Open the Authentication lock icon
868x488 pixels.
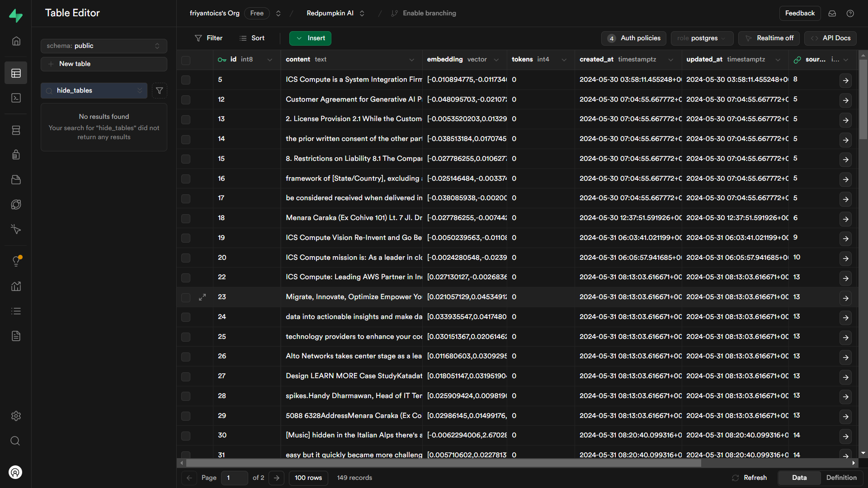click(16, 155)
